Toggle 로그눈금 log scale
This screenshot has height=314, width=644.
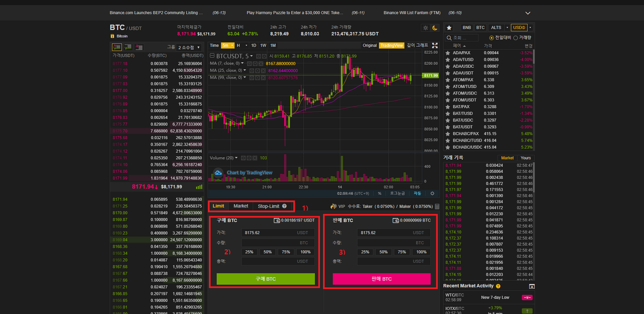coord(397,193)
